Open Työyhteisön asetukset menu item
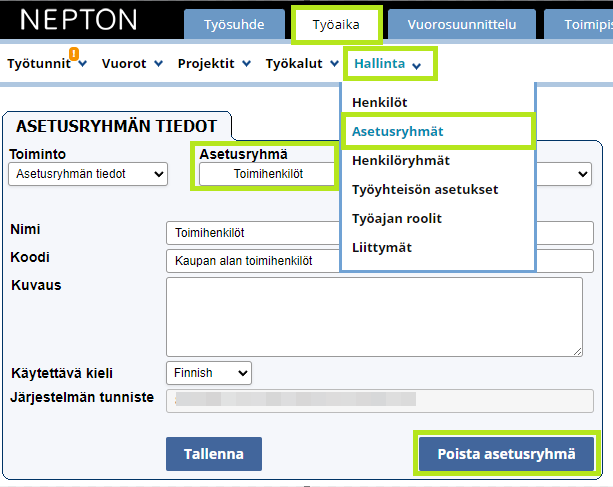613x487 pixels. (425, 189)
